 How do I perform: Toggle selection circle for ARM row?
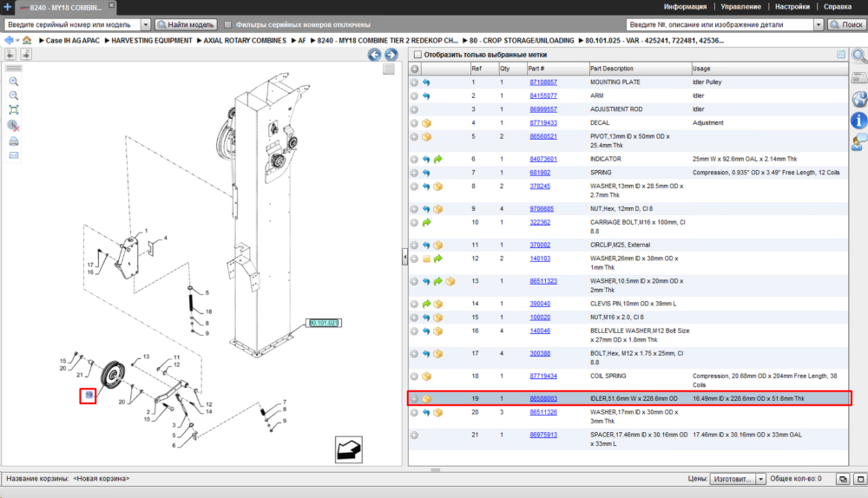coord(414,95)
